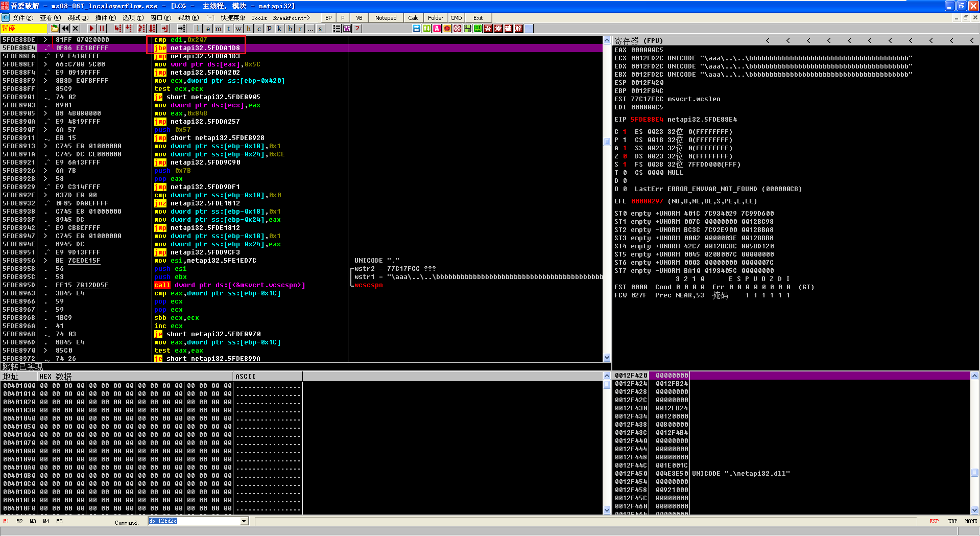Restart the program with rewind icon

65,29
